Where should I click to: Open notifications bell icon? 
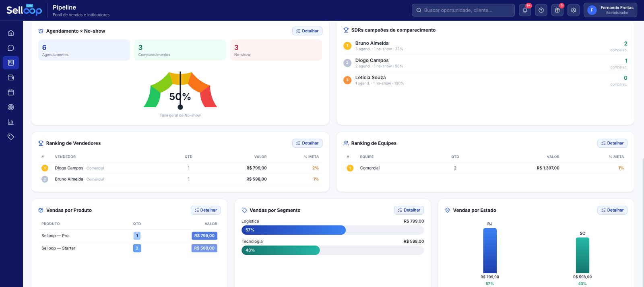525,10
